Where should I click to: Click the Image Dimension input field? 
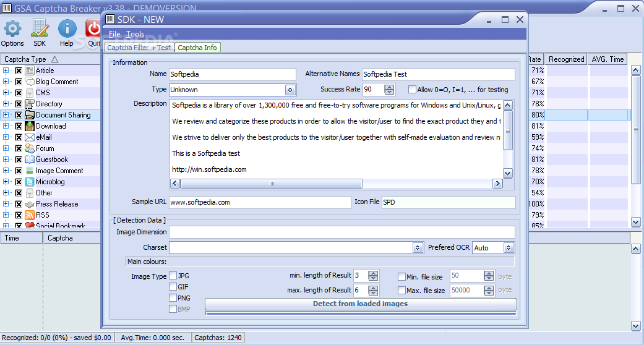click(x=341, y=232)
